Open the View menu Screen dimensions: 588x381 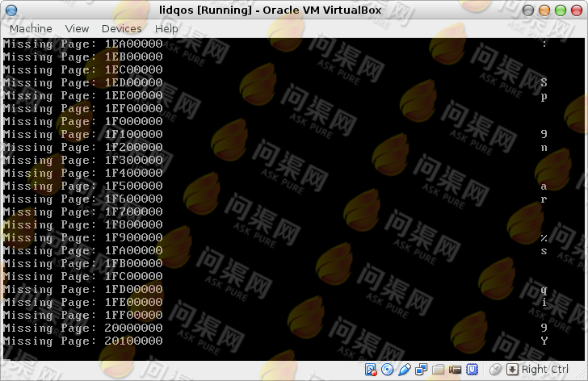tap(77, 28)
